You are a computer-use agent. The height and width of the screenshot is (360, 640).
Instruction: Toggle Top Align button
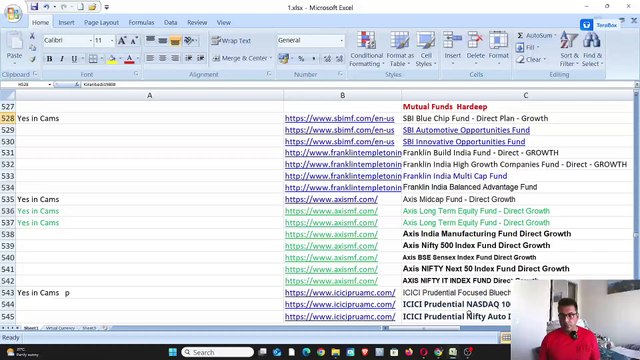[150, 40]
